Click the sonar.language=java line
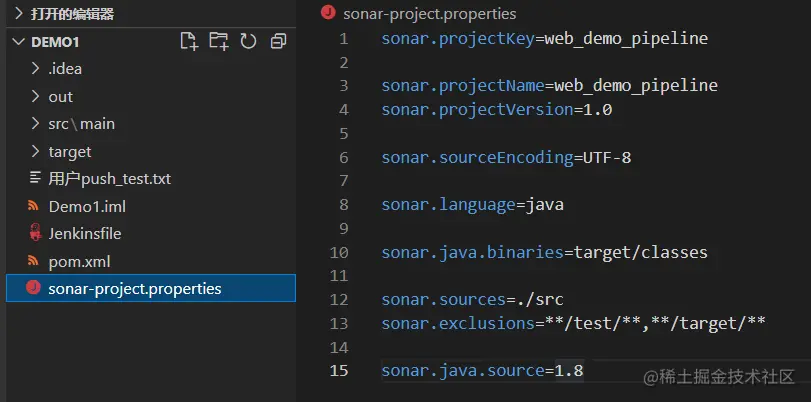Viewport: 811px width, 402px height. 472,205
